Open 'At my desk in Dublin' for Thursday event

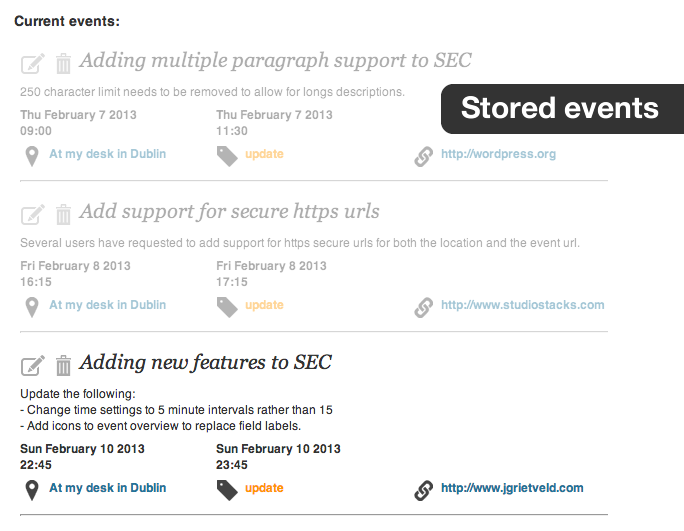pyautogui.click(x=107, y=154)
